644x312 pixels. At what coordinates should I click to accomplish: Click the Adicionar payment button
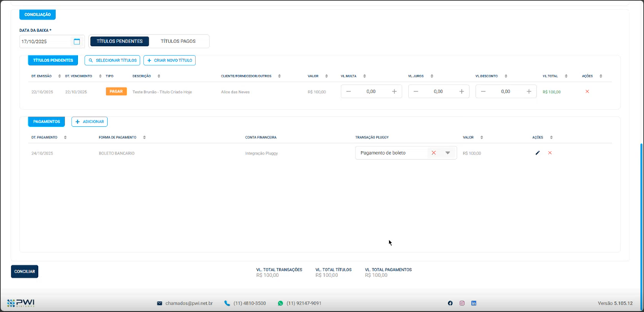click(90, 122)
